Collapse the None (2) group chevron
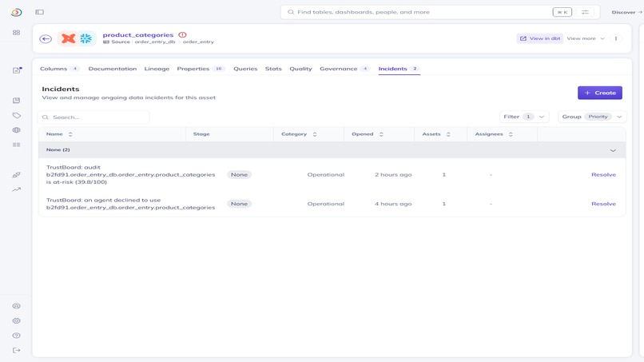This screenshot has height=362, width=644. point(613,150)
